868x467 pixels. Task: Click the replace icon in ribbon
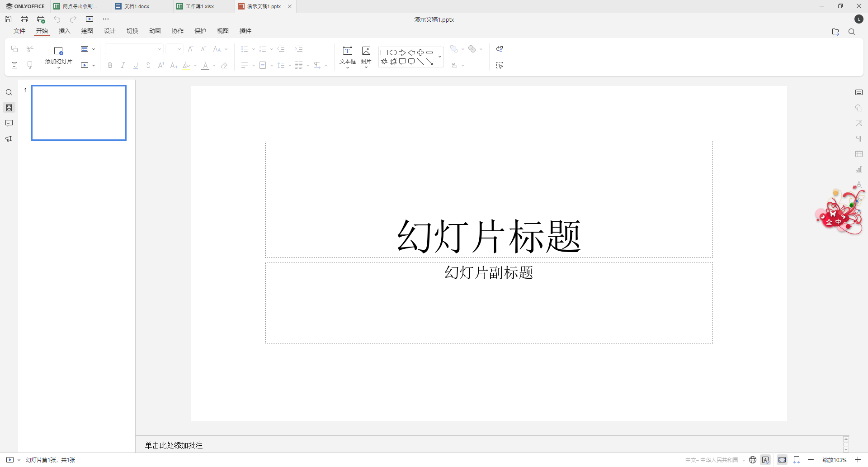500,49
